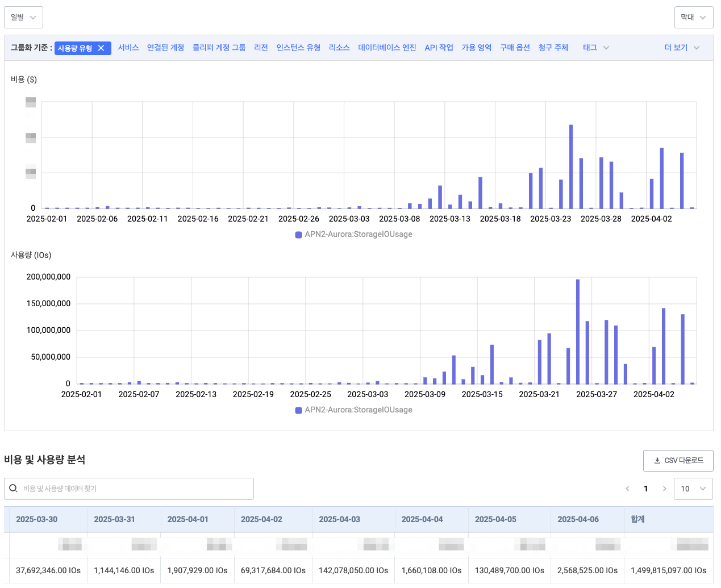The image size is (721, 588).
Task: Click the 2025-04-03 column header
Action: (353, 519)
